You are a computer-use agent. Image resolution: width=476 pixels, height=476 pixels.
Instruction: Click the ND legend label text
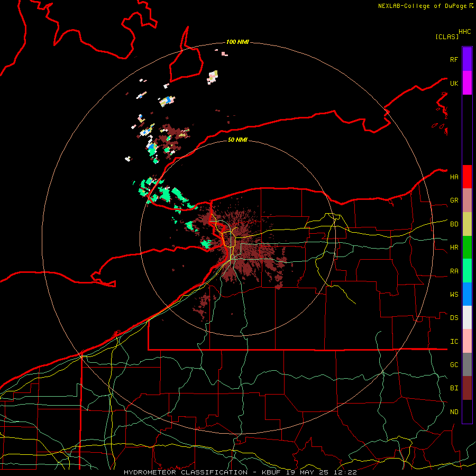tap(454, 412)
